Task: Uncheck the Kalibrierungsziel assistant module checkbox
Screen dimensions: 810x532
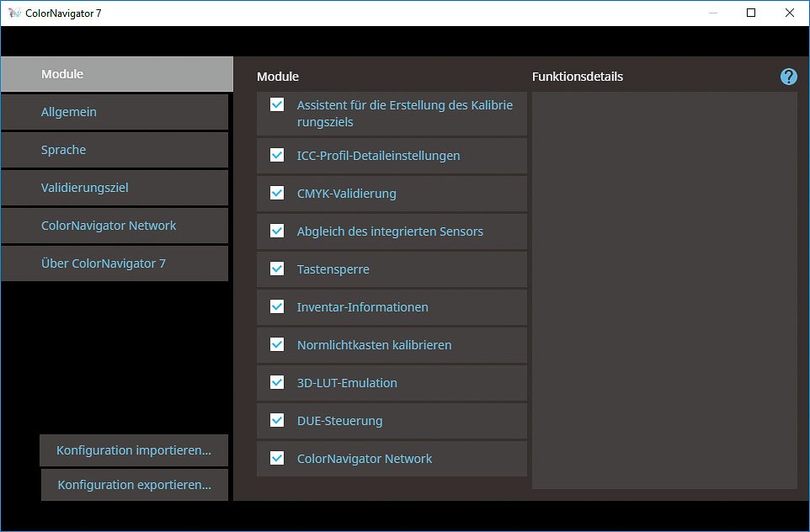Action: pyautogui.click(x=277, y=105)
